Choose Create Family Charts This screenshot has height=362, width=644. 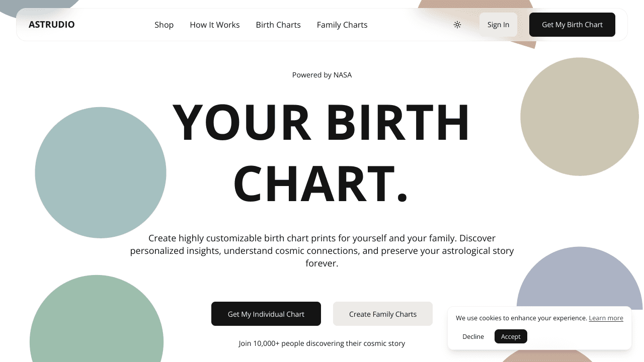382,314
